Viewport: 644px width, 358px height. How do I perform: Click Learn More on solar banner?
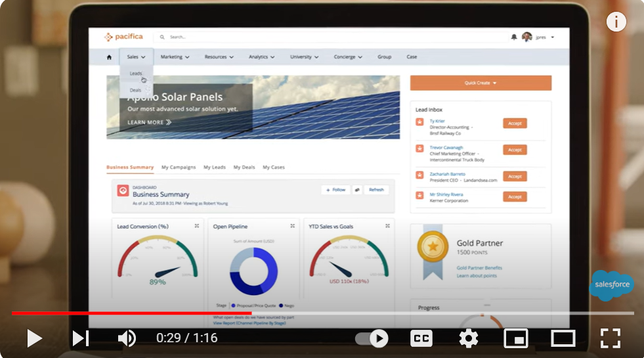pyautogui.click(x=150, y=122)
